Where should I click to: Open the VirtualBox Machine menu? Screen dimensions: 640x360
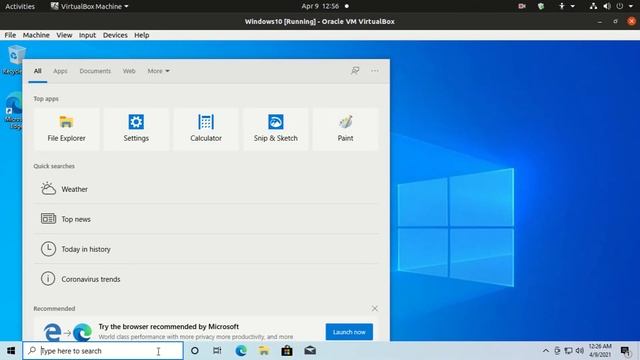coord(36,35)
